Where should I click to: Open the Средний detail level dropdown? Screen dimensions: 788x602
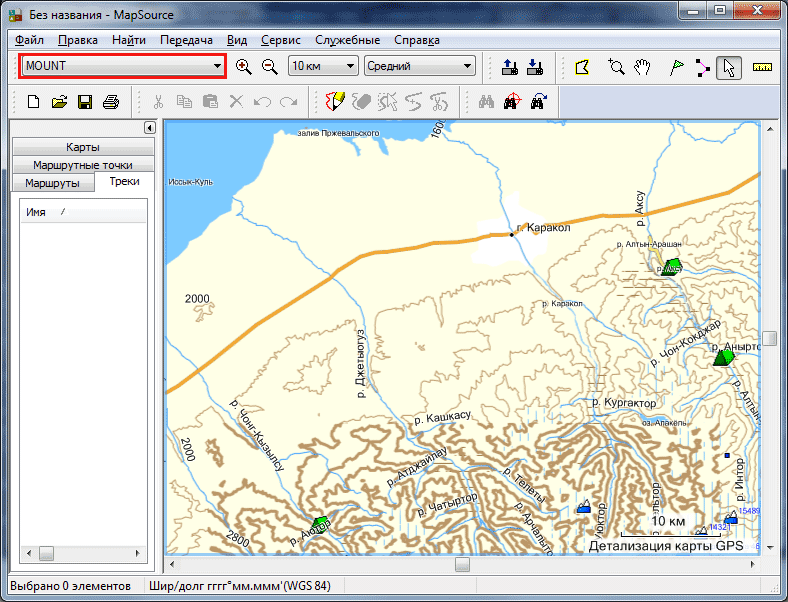click(x=420, y=66)
